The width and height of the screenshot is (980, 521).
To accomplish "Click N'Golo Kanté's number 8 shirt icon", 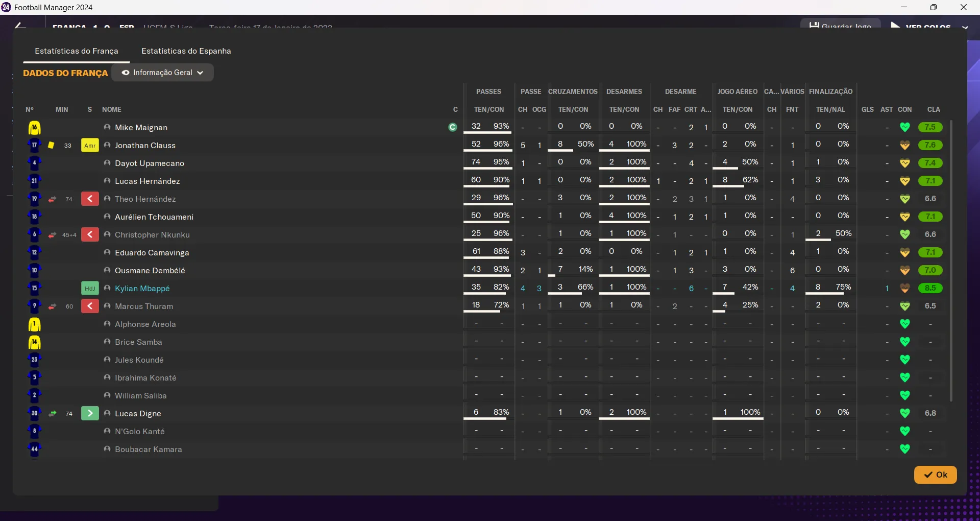I will point(34,431).
